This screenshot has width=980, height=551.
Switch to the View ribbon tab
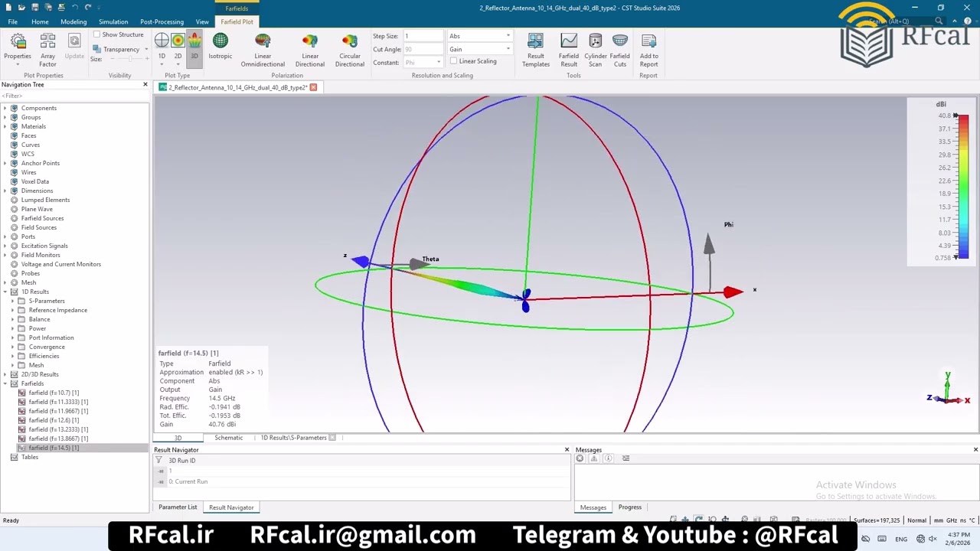pos(202,21)
